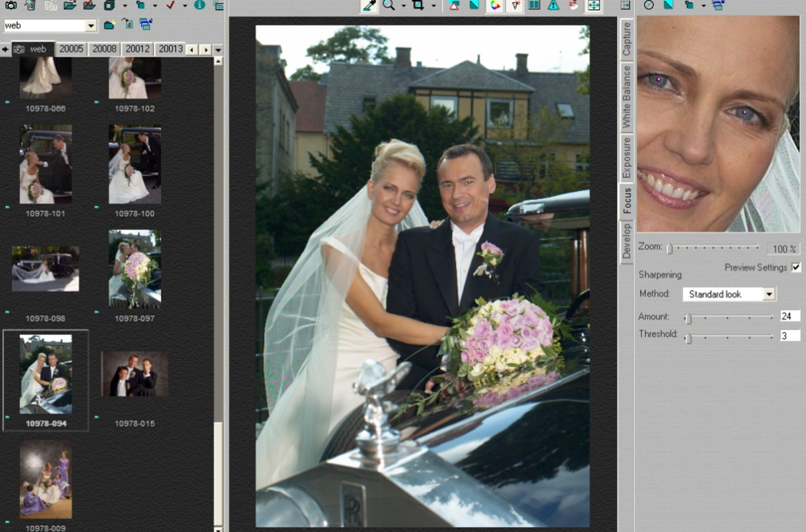
Task: Click the camera capture icon in the toolbar
Action: click(x=11, y=5)
